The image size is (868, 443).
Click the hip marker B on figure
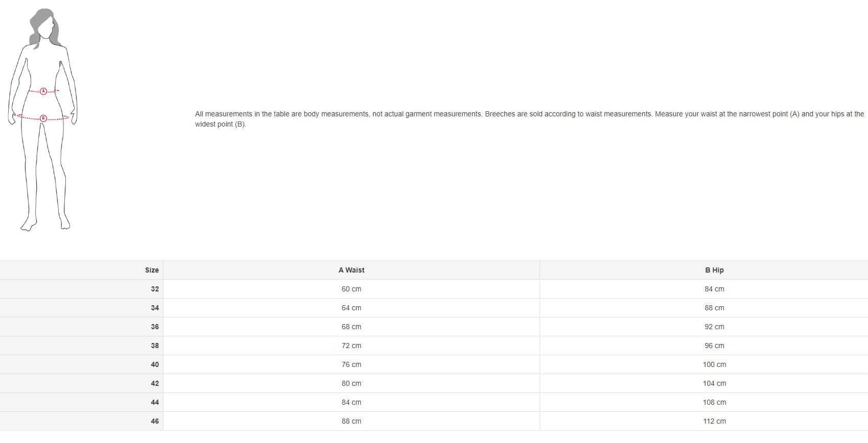43,118
